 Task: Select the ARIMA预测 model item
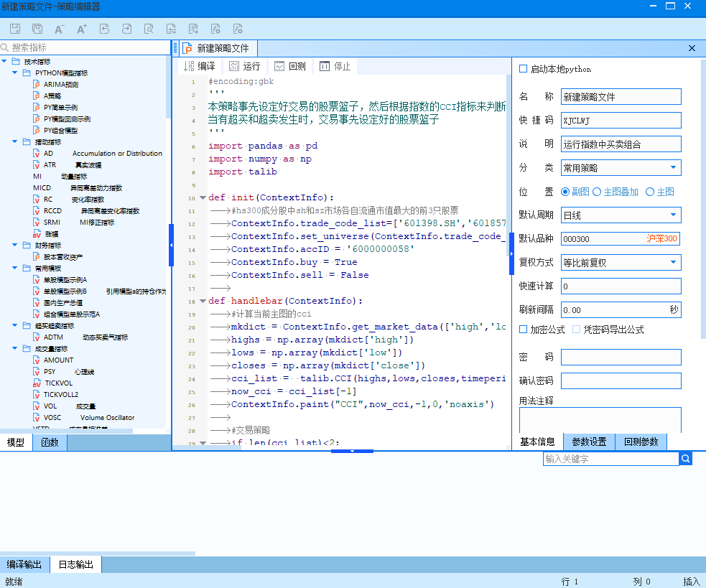56,84
